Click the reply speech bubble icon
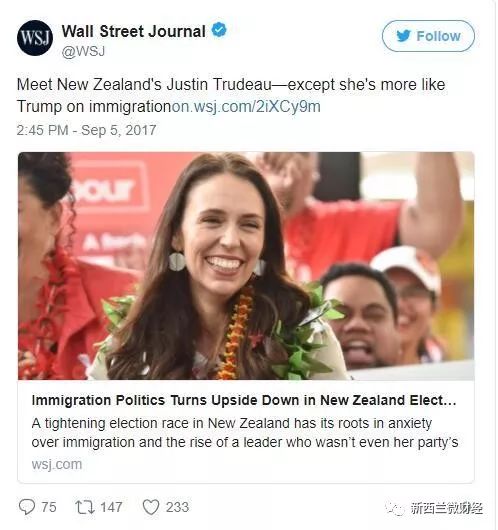The width and height of the screenshot is (498, 530). pos(27,507)
